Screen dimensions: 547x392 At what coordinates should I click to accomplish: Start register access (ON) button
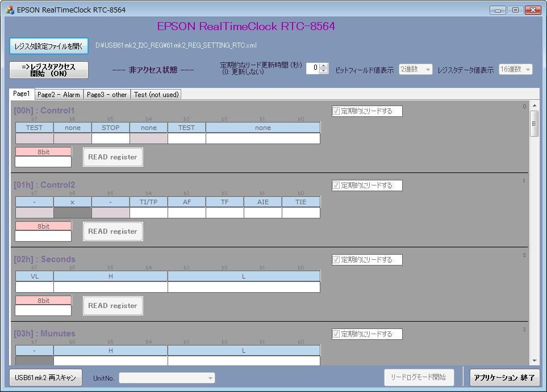(x=48, y=70)
